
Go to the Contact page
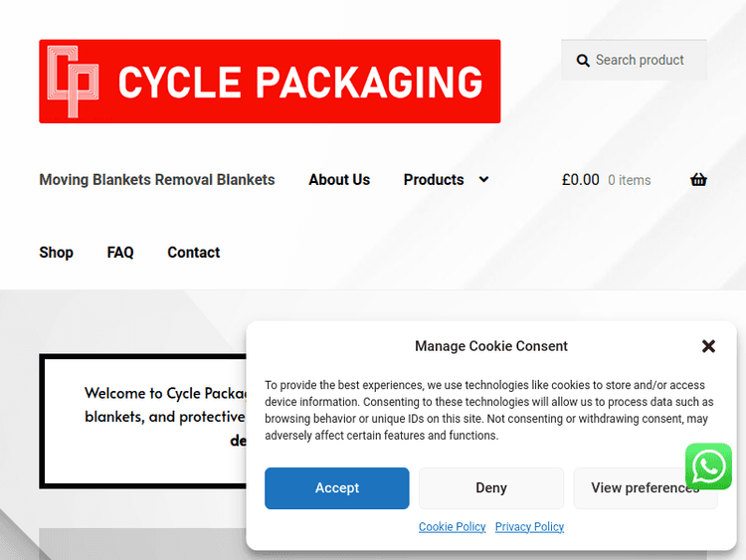194,253
